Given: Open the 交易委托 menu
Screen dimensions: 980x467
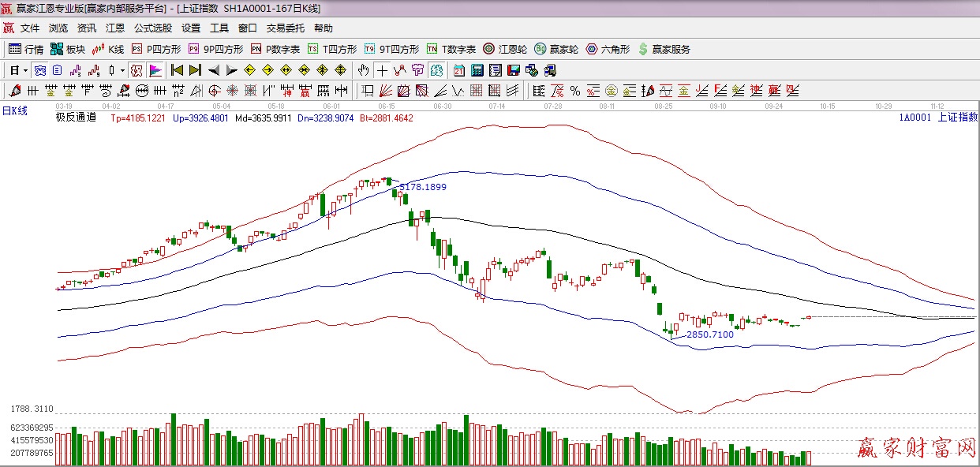Looking at the screenshot, I should click(285, 28).
